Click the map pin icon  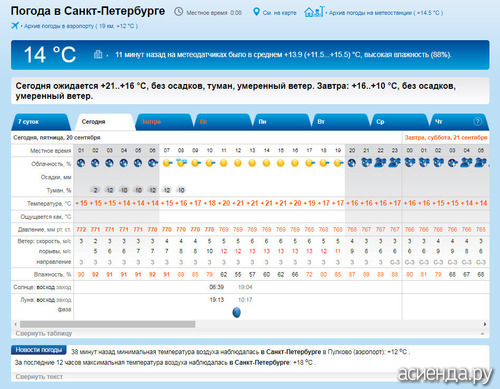point(256,12)
